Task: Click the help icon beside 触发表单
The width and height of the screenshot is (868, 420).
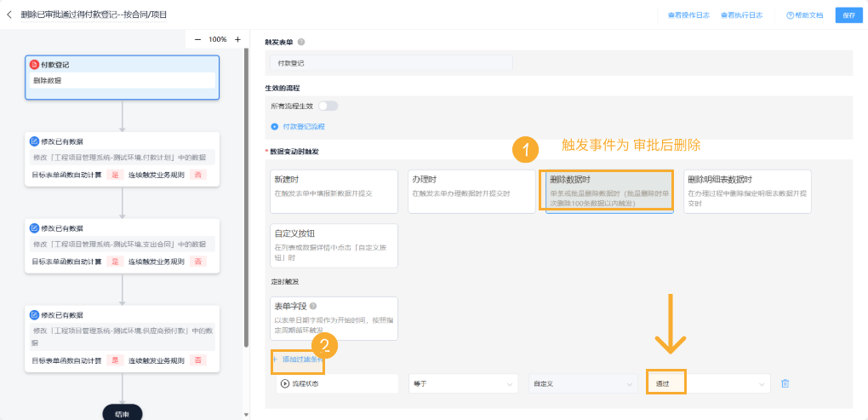Action: tap(301, 42)
